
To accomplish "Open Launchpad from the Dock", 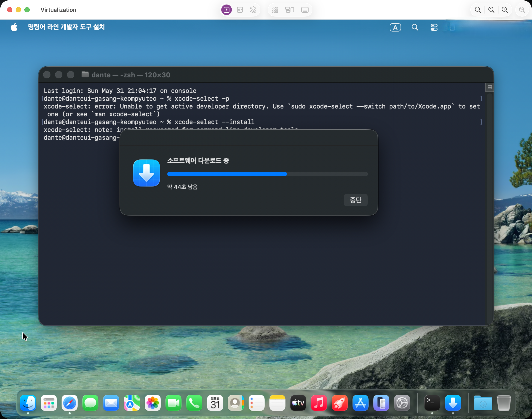I will pyautogui.click(x=49, y=403).
